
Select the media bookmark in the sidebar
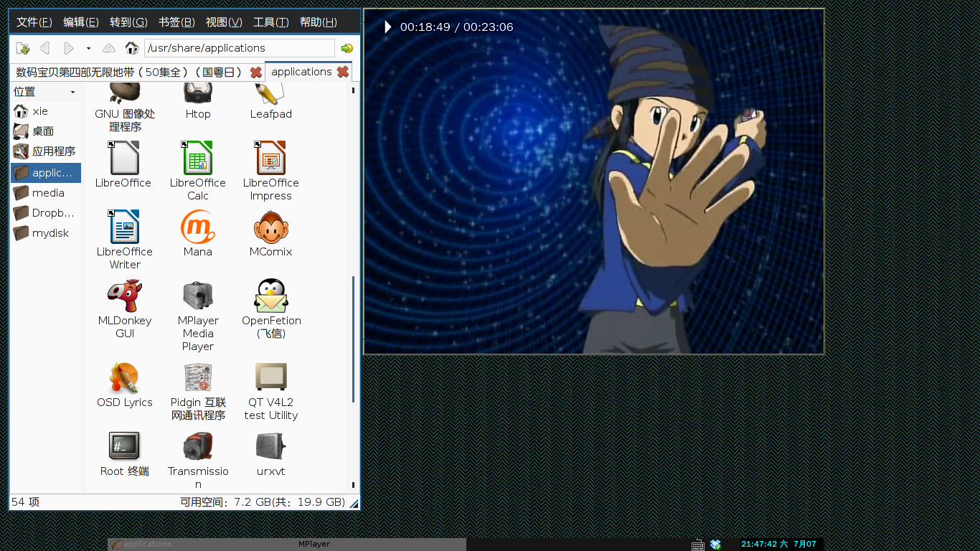click(x=46, y=193)
